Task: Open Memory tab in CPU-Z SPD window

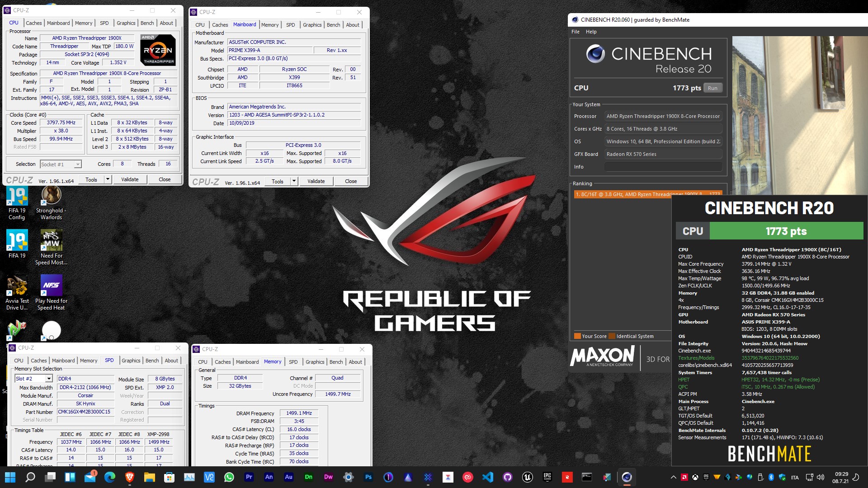Action: (x=89, y=361)
